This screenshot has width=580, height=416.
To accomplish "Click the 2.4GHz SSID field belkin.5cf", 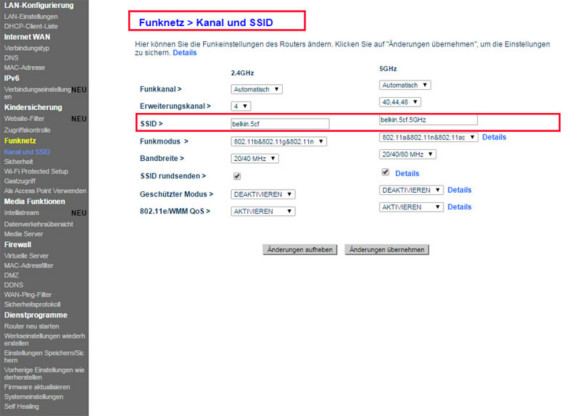I will 280,124.
